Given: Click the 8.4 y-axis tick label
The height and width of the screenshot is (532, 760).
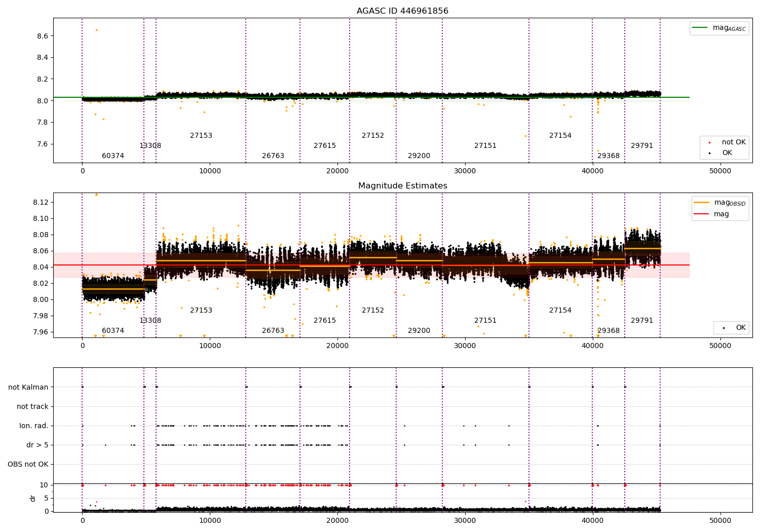Looking at the screenshot, I should [x=43, y=57].
